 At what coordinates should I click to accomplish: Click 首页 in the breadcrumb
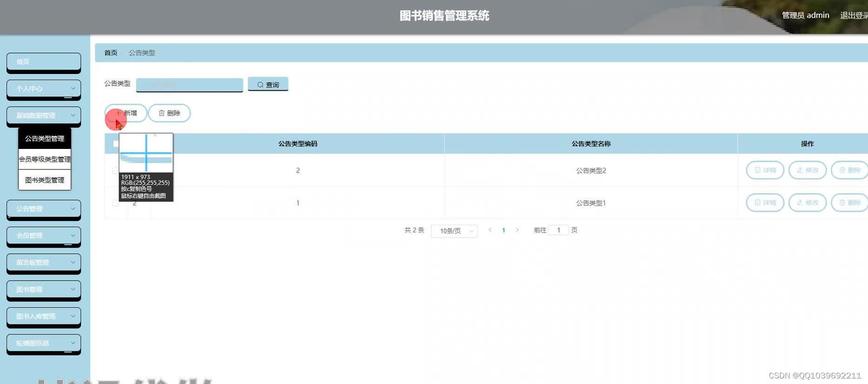(111, 53)
